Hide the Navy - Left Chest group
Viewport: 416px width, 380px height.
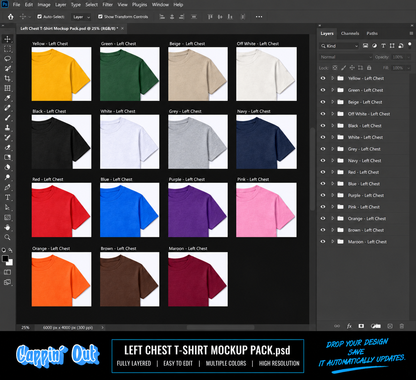[323, 160]
